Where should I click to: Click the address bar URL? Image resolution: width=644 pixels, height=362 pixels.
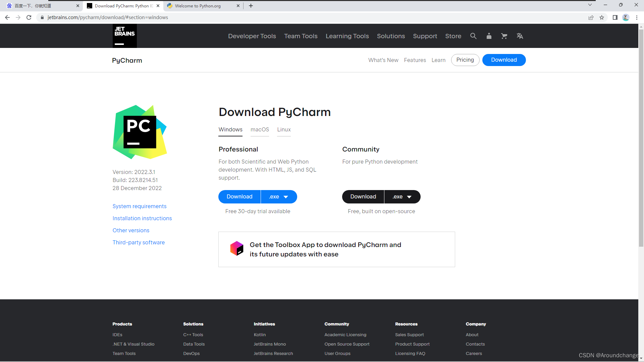(x=108, y=17)
